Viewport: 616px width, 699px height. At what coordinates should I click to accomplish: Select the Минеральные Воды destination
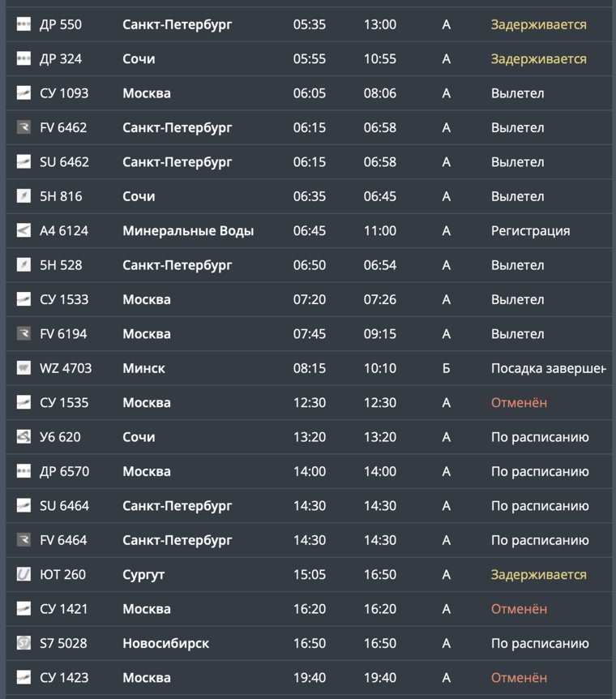pyautogui.click(x=188, y=231)
